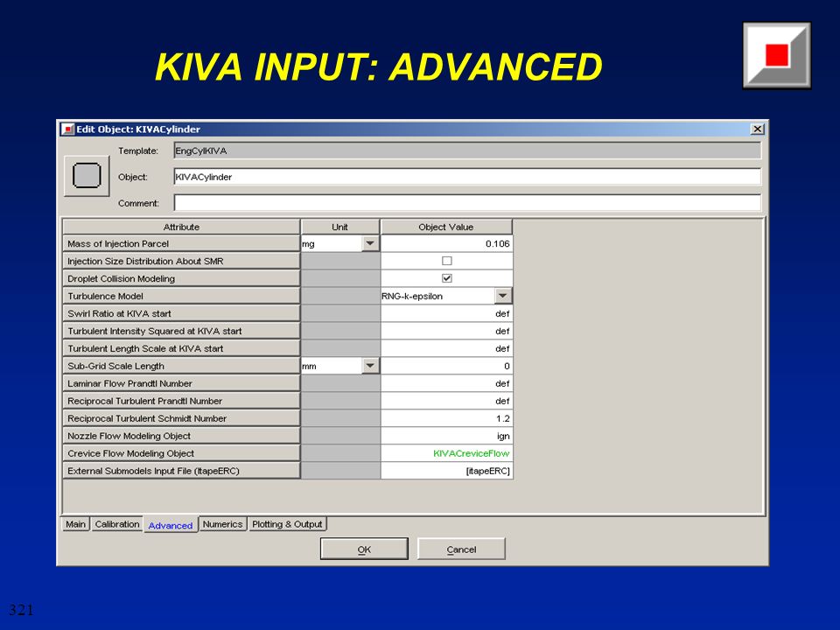The width and height of the screenshot is (840, 630).
Task: Click Turbulent Intensity Squared value cell
Action: click(x=447, y=331)
